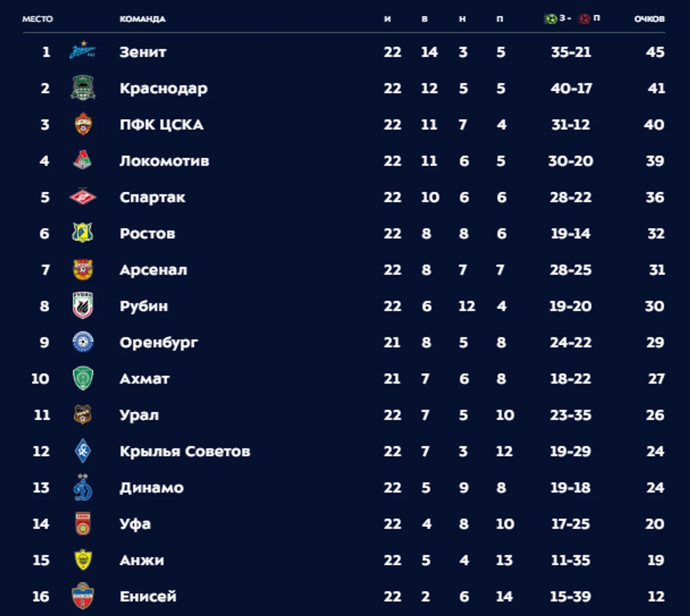Viewport: 690px width, 616px height.
Task: Select the Арсенал team name
Action: [x=153, y=270]
